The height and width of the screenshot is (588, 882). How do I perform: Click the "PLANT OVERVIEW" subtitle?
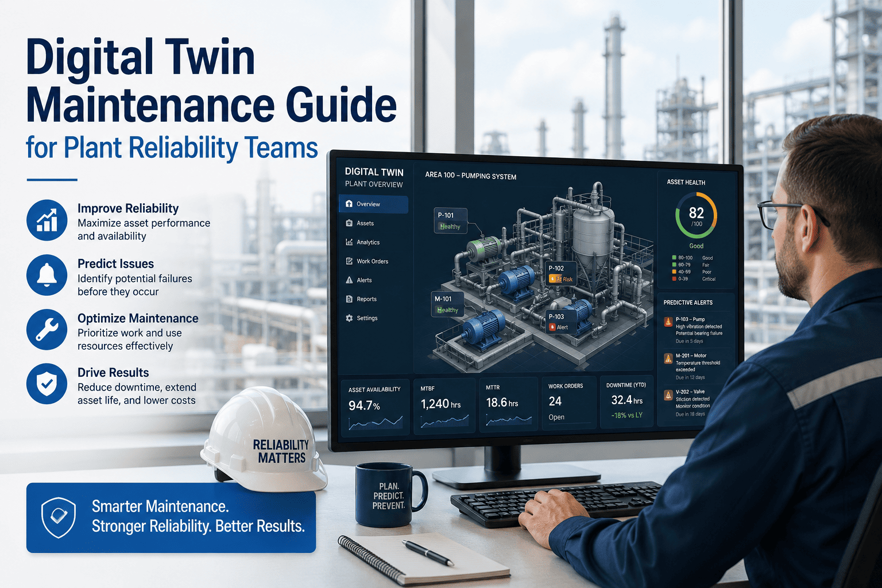(x=374, y=184)
